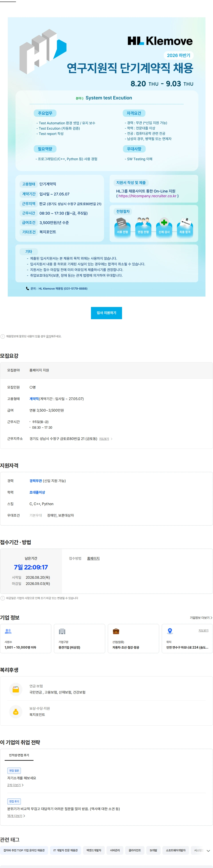
Task: Click 연봉 3,500~3,500만원 salary text
Action: coord(47,410)
